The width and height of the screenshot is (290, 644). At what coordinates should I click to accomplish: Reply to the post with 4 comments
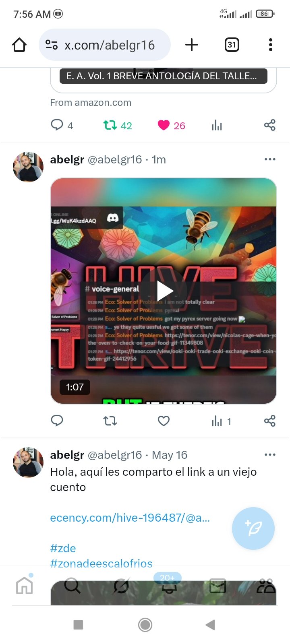[62, 125]
